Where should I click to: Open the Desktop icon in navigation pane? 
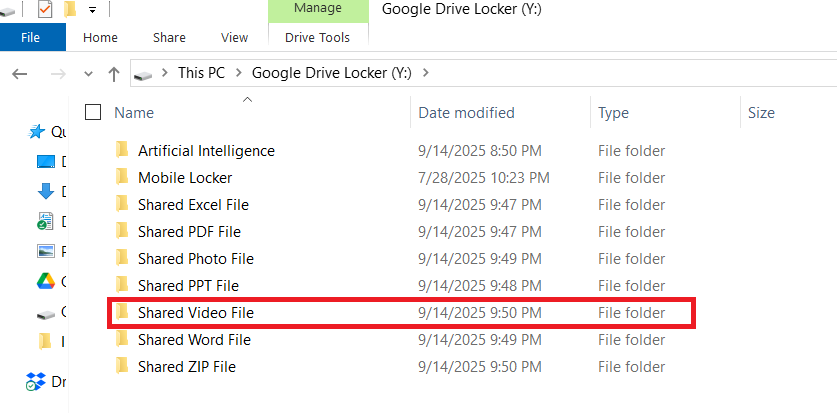[x=45, y=161]
